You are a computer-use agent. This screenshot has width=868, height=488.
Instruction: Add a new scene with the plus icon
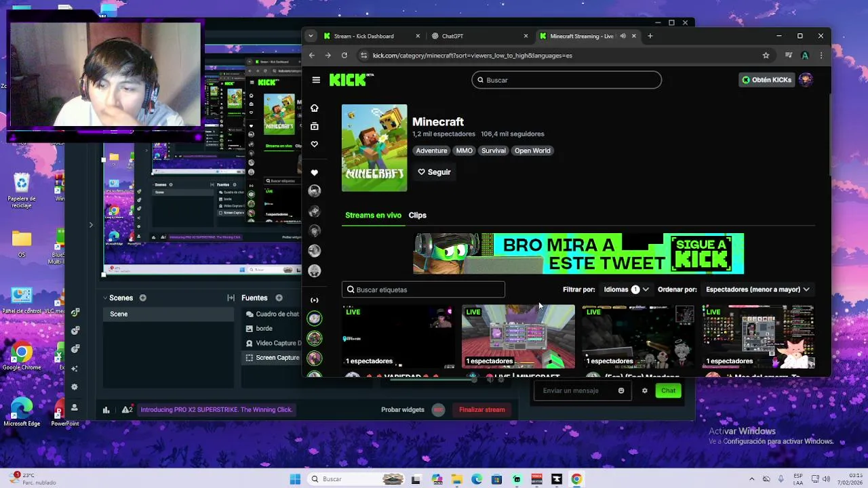(x=142, y=298)
